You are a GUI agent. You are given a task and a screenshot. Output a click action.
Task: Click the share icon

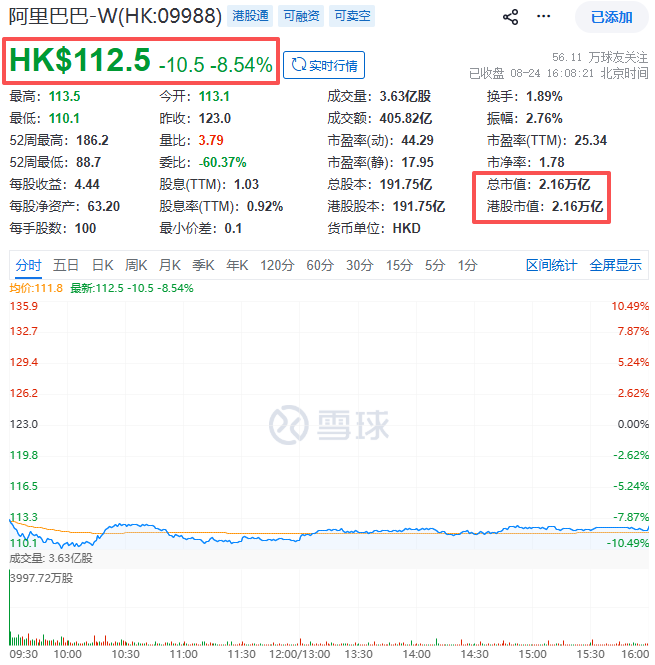[510, 17]
